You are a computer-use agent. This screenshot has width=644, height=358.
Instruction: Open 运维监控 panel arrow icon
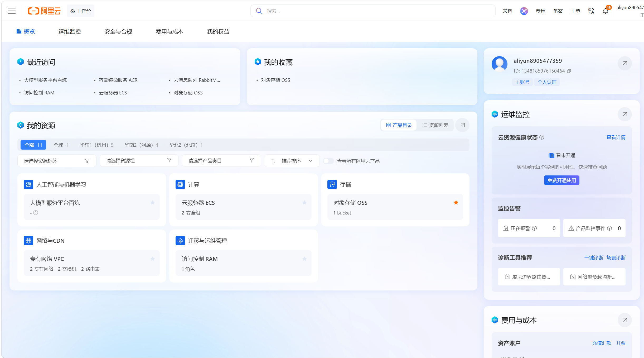click(625, 114)
